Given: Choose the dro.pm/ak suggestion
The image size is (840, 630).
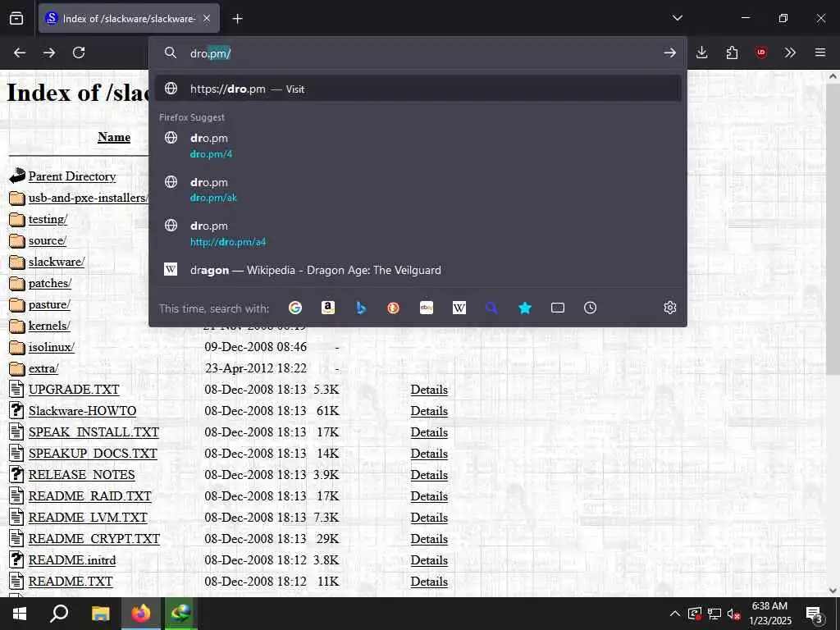Looking at the screenshot, I should tap(418, 189).
